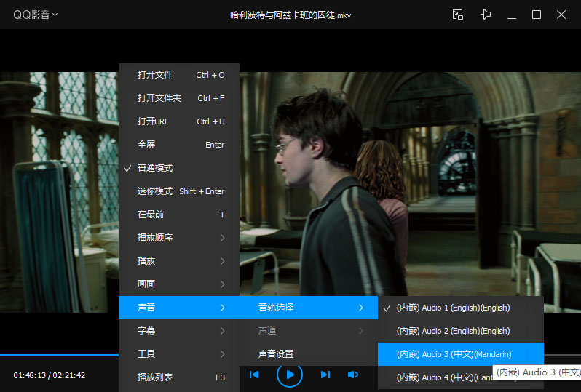Click the Play button
The width and height of the screenshot is (581, 392).
point(290,375)
